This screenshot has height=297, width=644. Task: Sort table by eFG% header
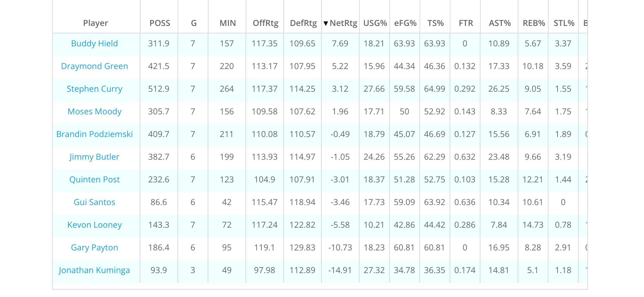coord(405,23)
